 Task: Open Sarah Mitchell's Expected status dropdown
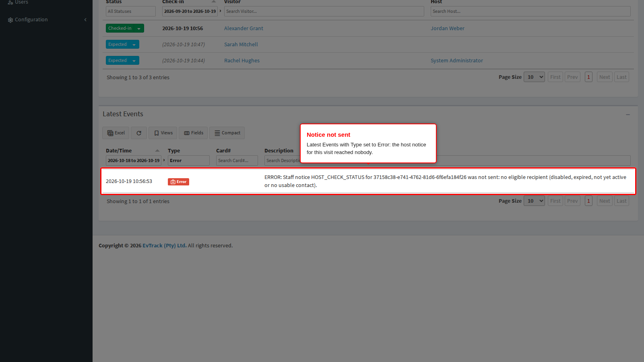coord(134,45)
